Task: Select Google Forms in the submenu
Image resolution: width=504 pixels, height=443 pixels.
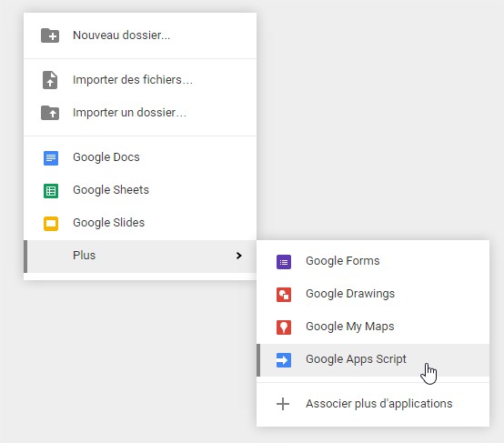Action: [373, 261]
